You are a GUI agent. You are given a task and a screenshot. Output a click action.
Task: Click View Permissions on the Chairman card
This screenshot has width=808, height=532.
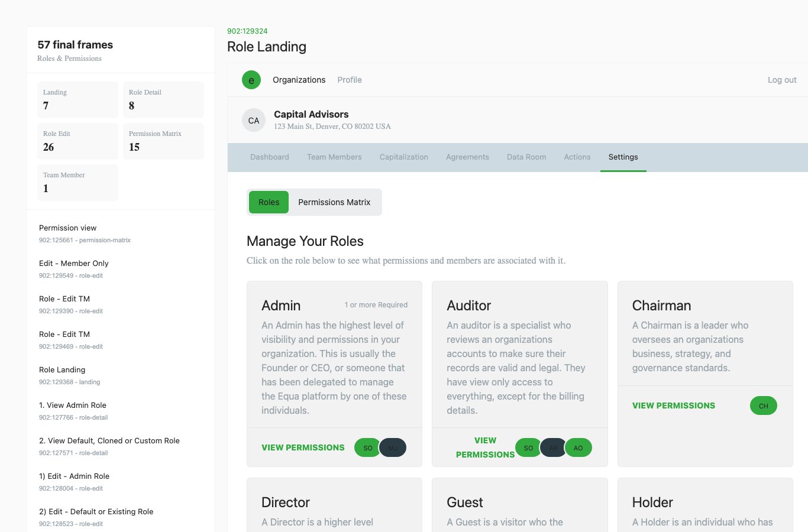tap(674, 406)
